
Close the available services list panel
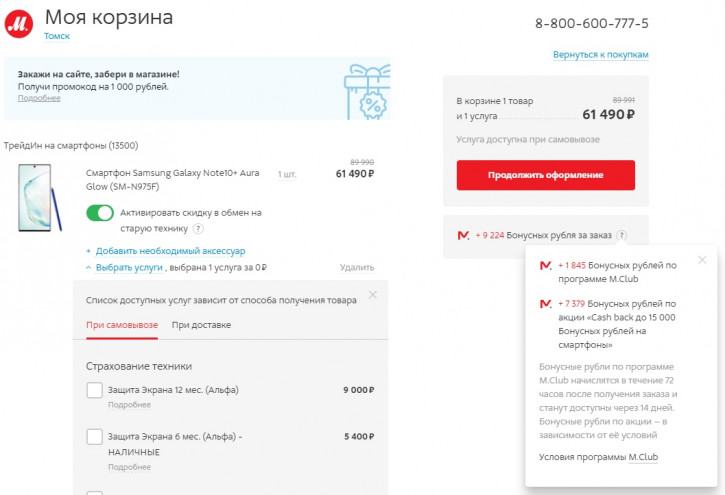pos(373,294)
